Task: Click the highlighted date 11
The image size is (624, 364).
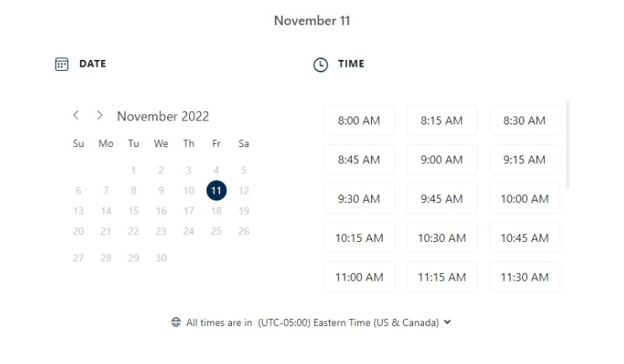Action: point(216,191)
